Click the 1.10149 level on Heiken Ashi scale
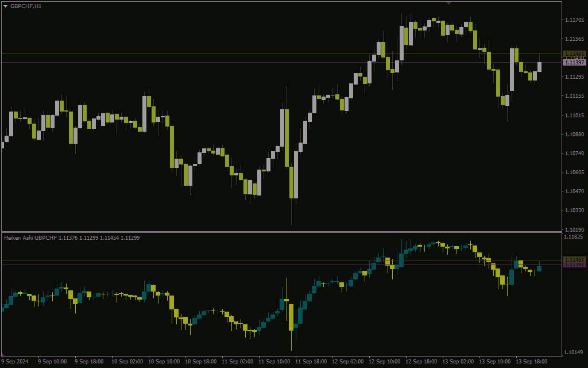 click(x=574, y=352)
